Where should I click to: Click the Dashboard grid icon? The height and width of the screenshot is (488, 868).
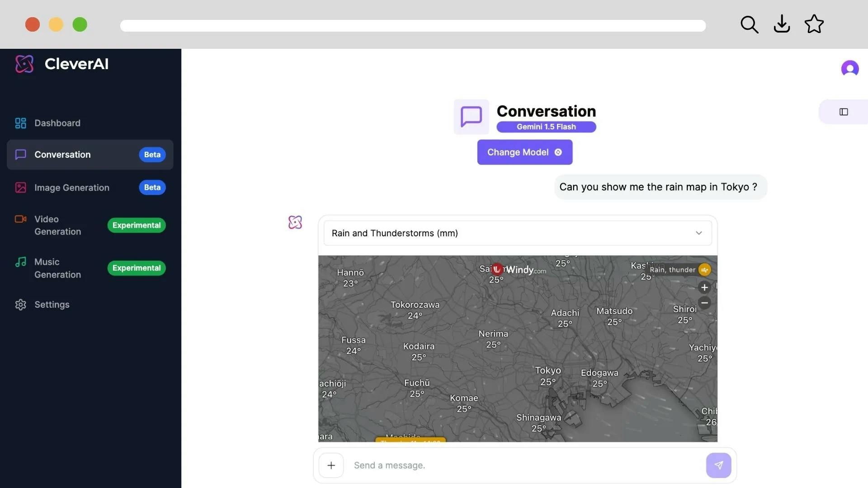click(x=20, y=123)
